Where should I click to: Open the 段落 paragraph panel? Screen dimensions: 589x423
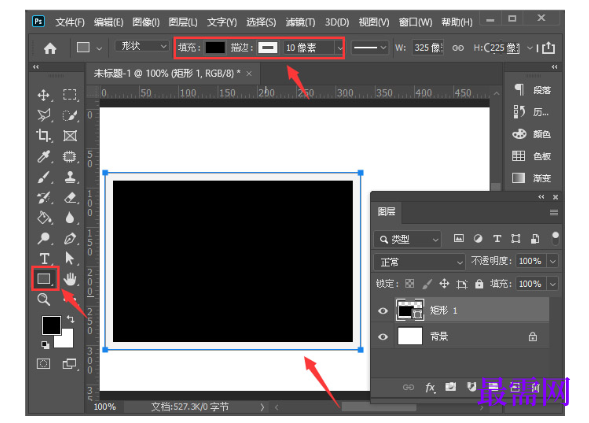pos(532,90)
